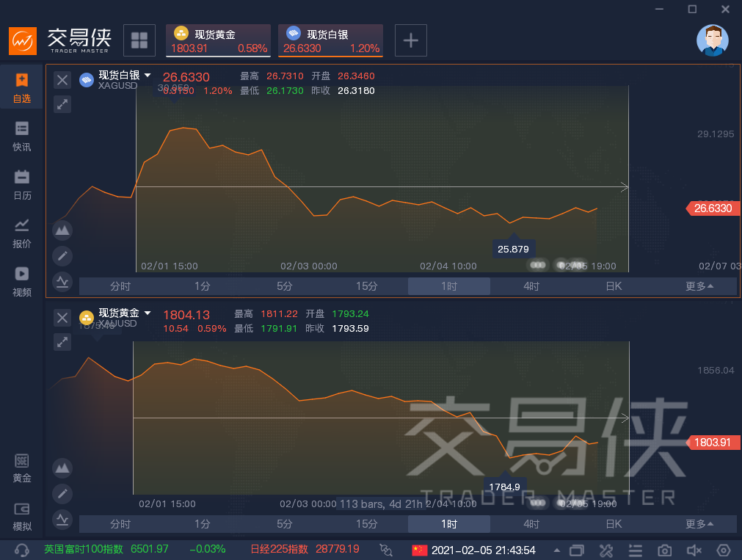Click the 日经225指数 ticker
Image resolution: width=742 pixels, height=560 pixels.
(x=305, y=549)
